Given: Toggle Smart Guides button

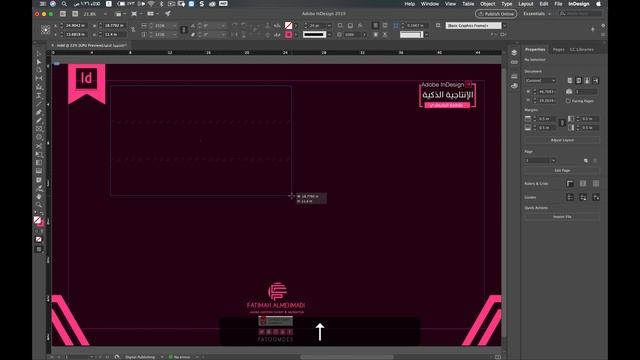Looking at the screenshot, I should (x=596, y=198).
